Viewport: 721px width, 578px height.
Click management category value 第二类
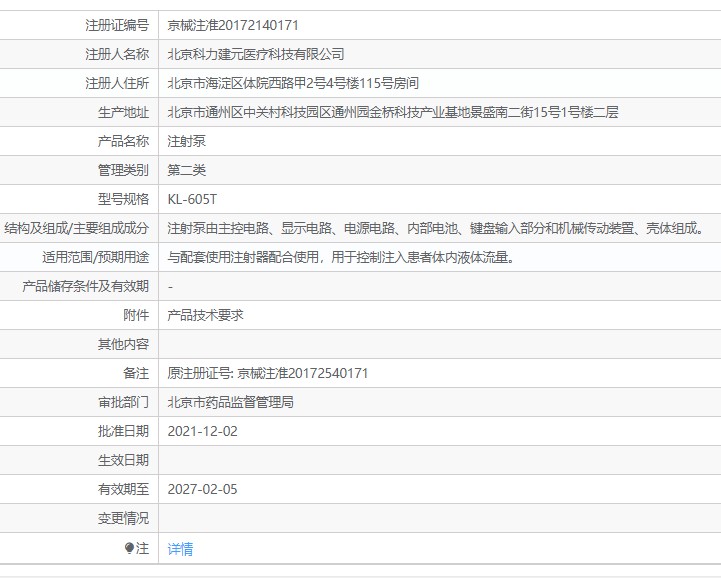[x=186, y=170]
